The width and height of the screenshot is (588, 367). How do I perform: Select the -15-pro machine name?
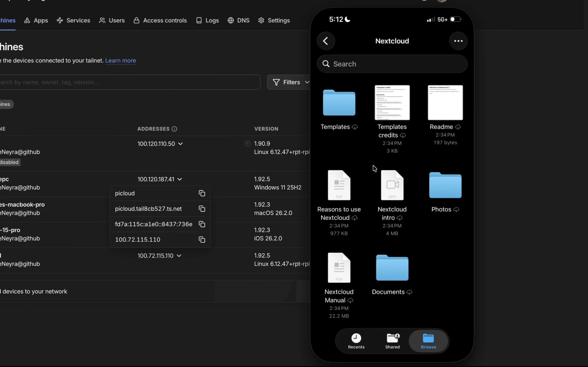click(x=10, y=230)
